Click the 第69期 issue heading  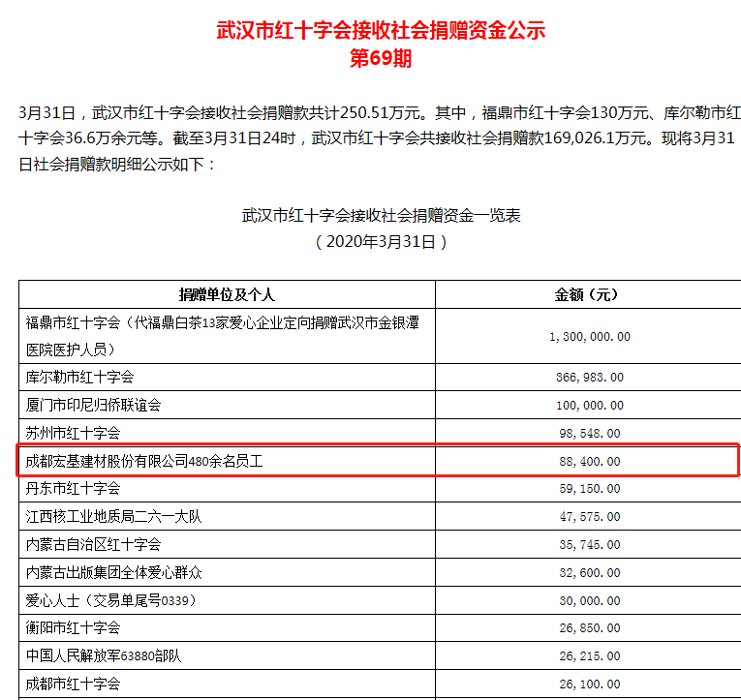point(381,58)
